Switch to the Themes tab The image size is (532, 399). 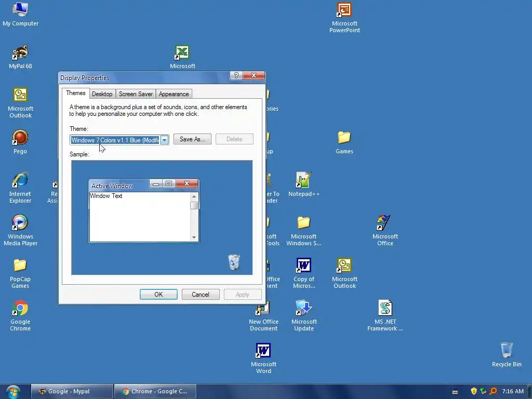pos(76,94)
